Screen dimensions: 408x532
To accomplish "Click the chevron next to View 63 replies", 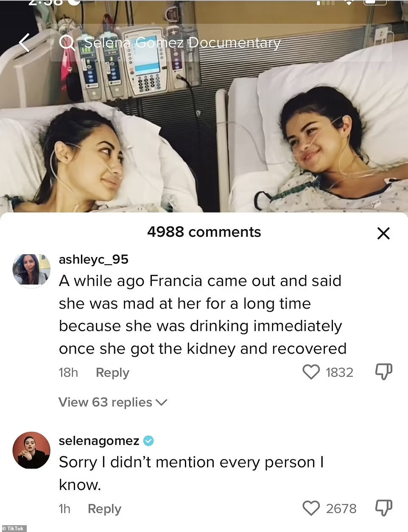I will point(161,402).
